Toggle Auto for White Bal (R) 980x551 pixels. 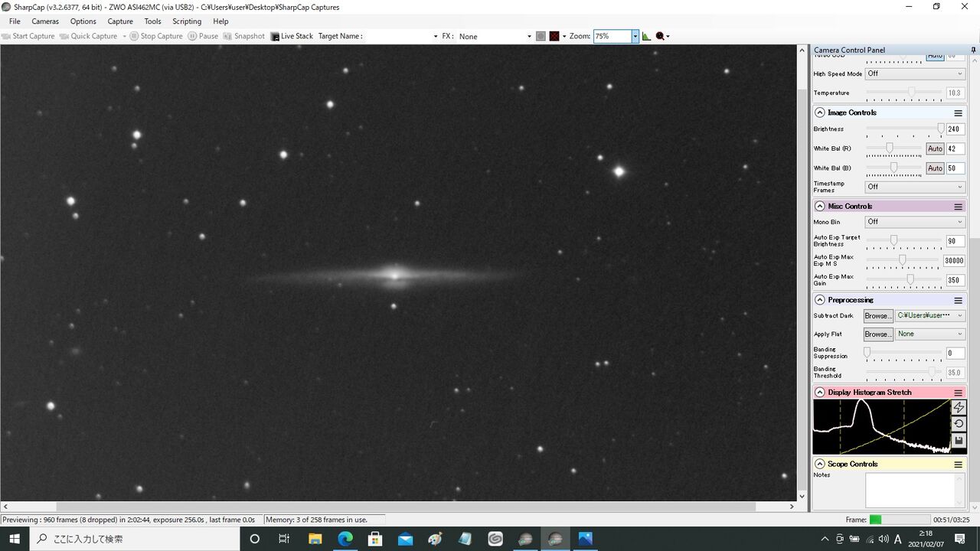pos(935,148)
